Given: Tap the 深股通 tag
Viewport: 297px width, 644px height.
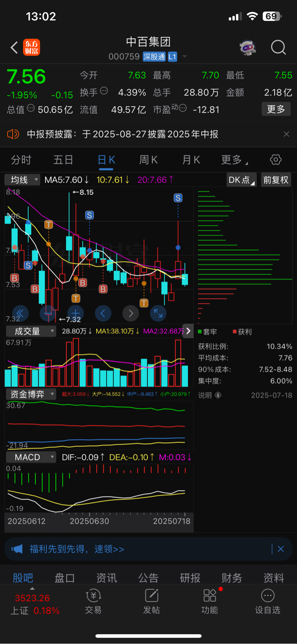Looking at the screenshot, I should 154,57.
